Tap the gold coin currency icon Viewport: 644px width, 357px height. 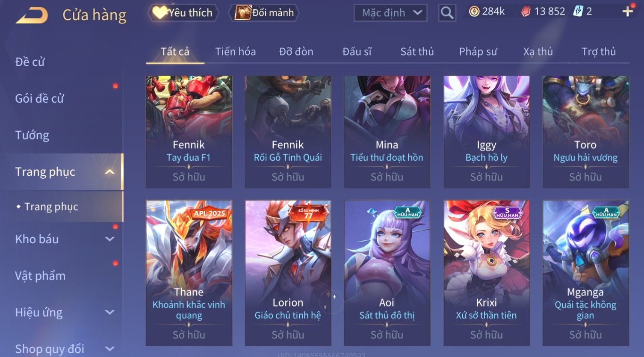click(x=474, y=12)
